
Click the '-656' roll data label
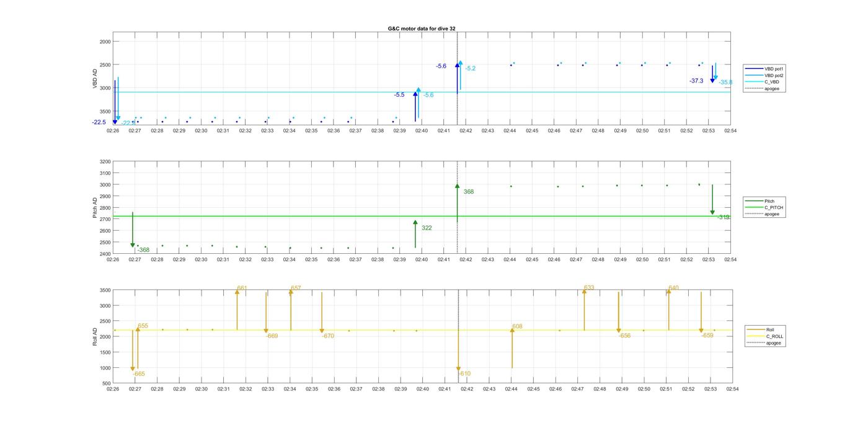tap(624, 336)
